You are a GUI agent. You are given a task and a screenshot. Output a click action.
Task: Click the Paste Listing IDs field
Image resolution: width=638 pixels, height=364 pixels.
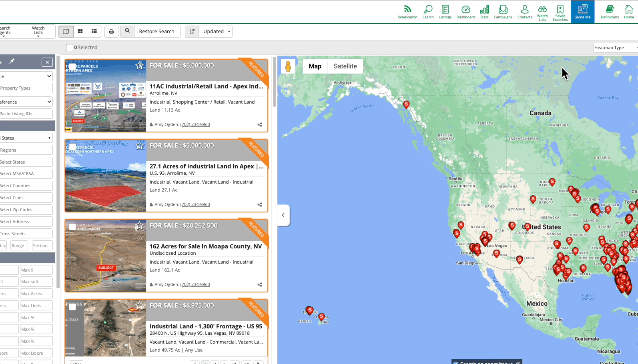click(x=26, y=114)
